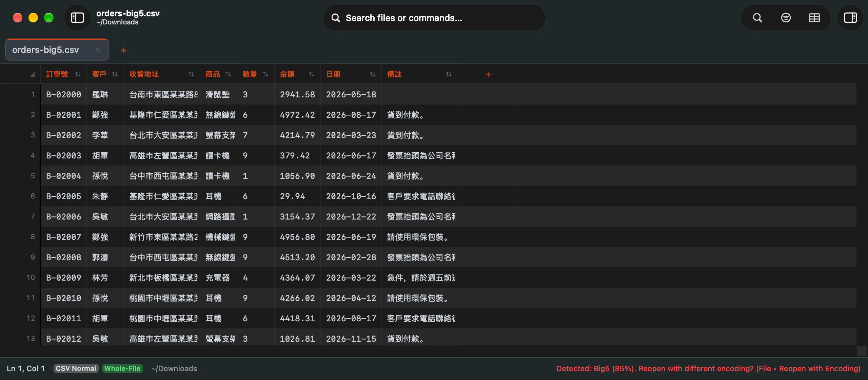Toggle the left sidebar panel icon
Screen dimensions: 868x380
77,18
